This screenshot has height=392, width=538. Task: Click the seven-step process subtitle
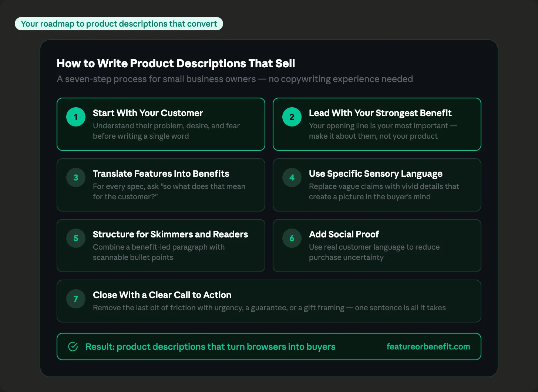[235, 79]
